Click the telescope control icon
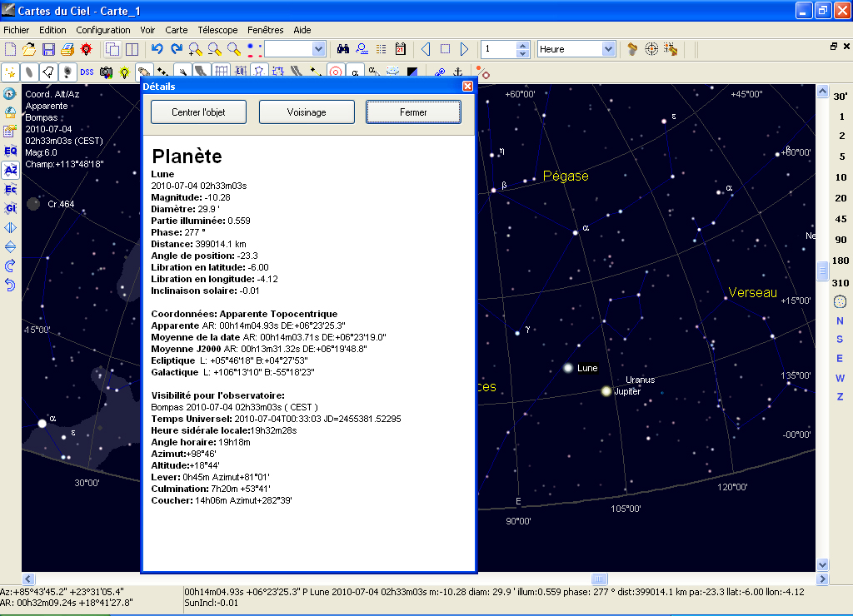The width and height of the screenshot is (853, 616). click(x=632, y=49)
